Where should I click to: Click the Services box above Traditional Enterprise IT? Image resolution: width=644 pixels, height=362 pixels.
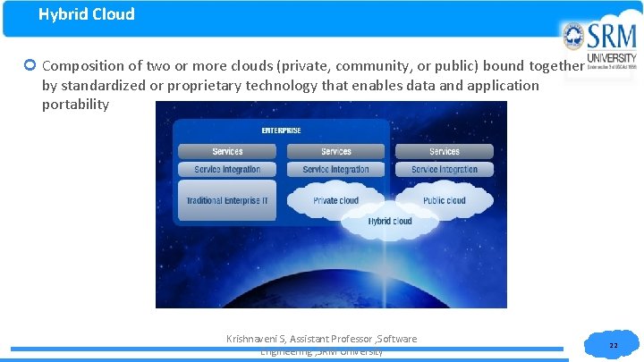coord(227,151)
